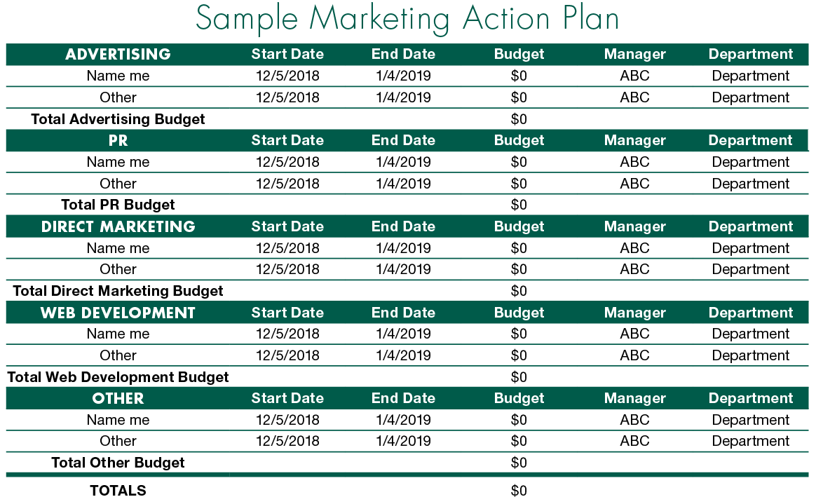Viewport: 816px width, 504px height.
Task: Click Total Advertising Budget amount cell
Action: pos(519,119)
